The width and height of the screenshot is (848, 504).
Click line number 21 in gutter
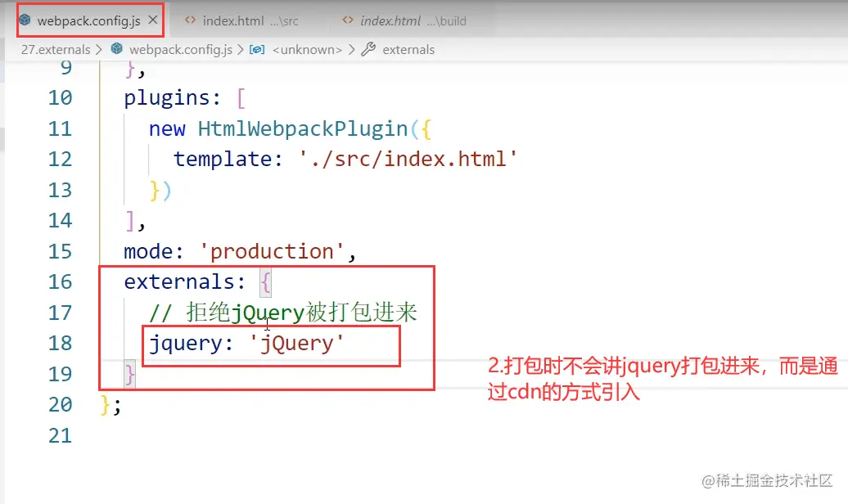[x=60, y=435]
